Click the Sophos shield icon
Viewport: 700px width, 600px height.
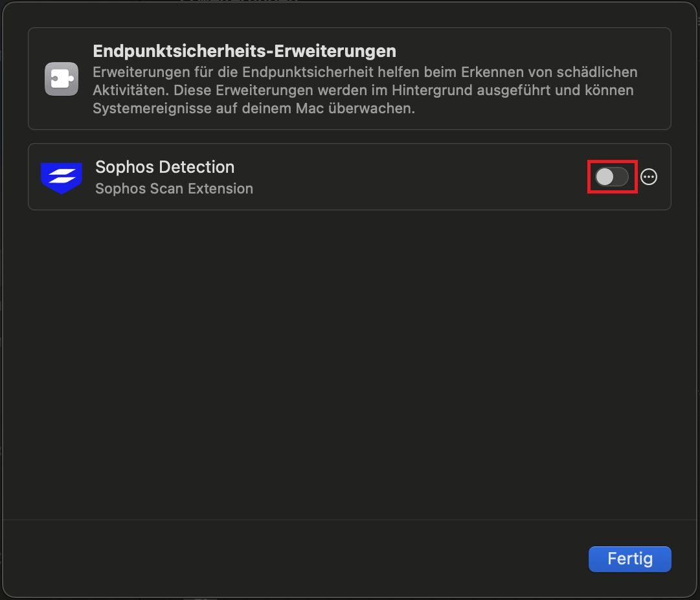62,177
